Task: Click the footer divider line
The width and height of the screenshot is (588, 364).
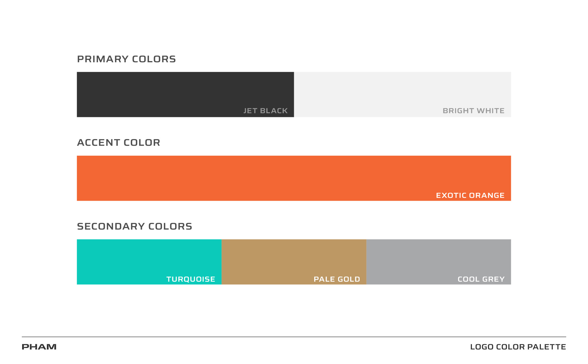Action: [294, 337]
